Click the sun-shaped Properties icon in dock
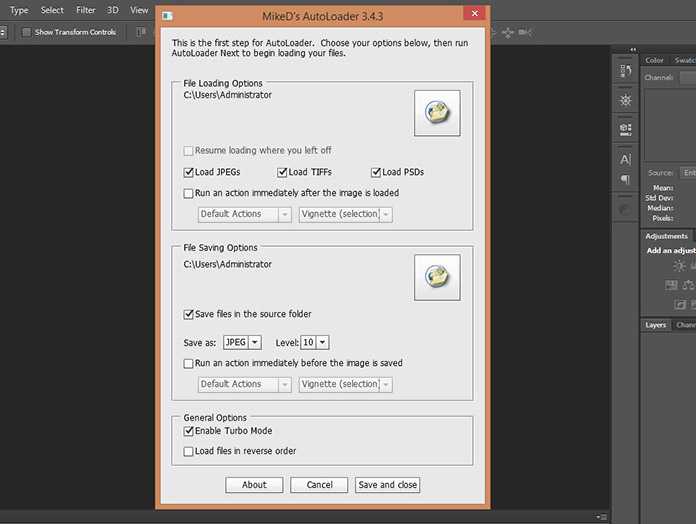 point(626,100)
